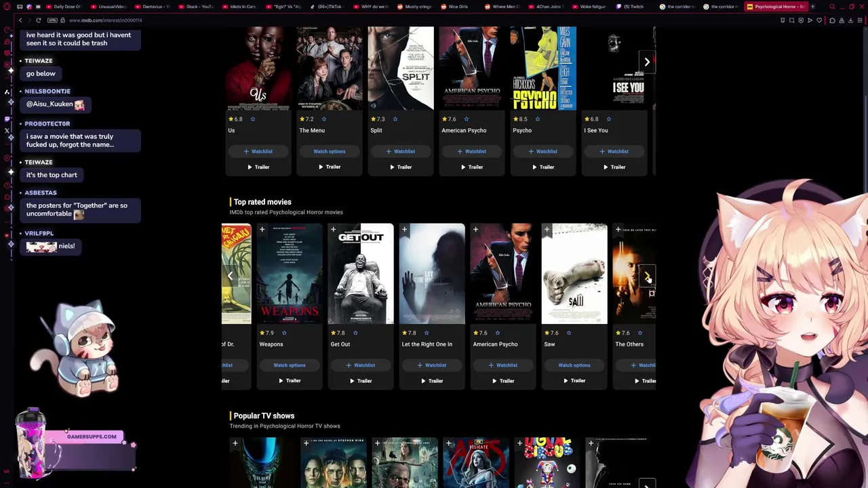Open the Us movie poster thumbnail

258,68
